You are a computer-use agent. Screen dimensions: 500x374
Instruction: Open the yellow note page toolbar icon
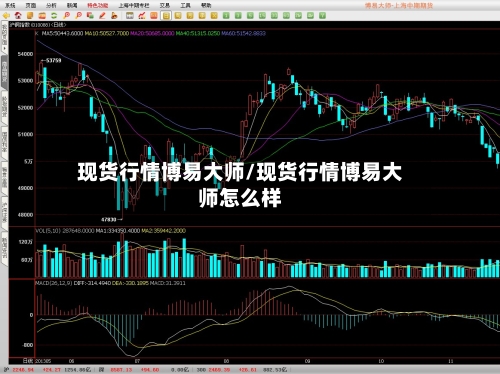point(30,15)
